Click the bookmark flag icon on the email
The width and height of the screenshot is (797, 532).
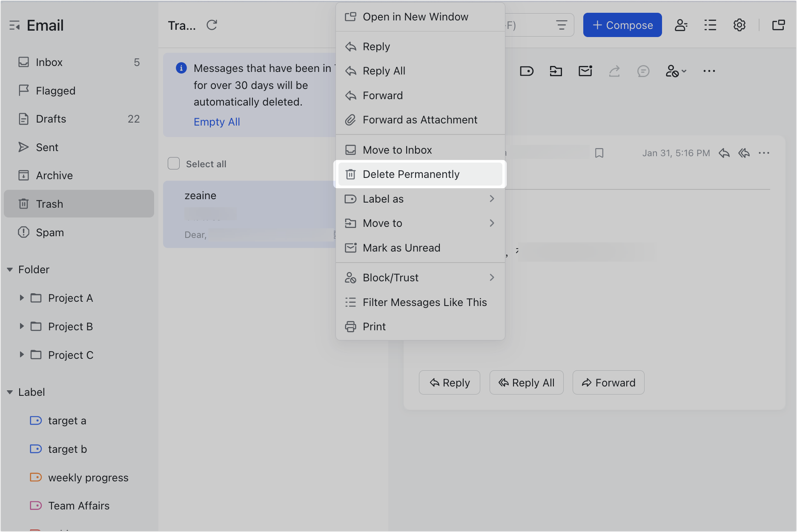(599, 153)
